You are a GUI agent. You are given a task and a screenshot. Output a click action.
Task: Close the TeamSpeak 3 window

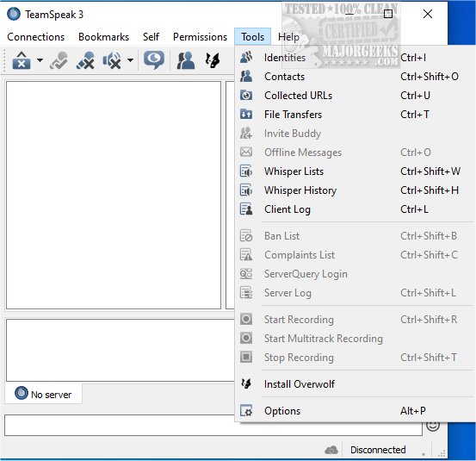click(428, 14)
